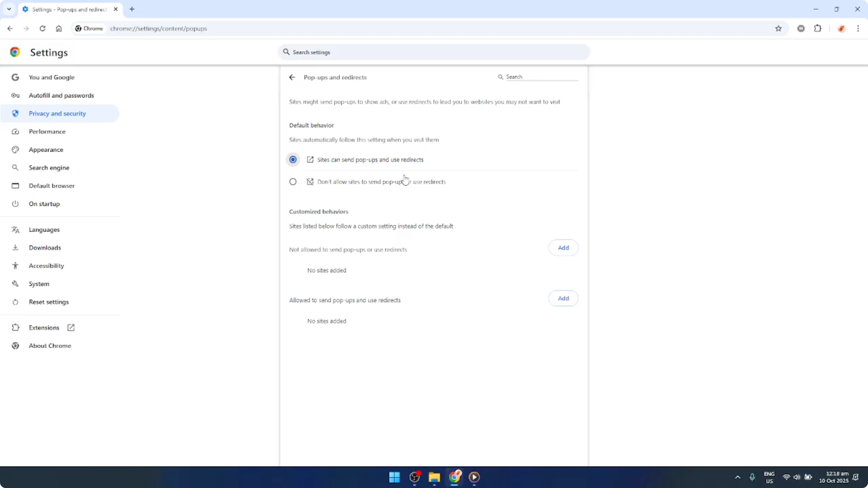The height and width of the screenshot is (488, 868).
Task: Open Default browser settings
Action: (x=52, y=186)
